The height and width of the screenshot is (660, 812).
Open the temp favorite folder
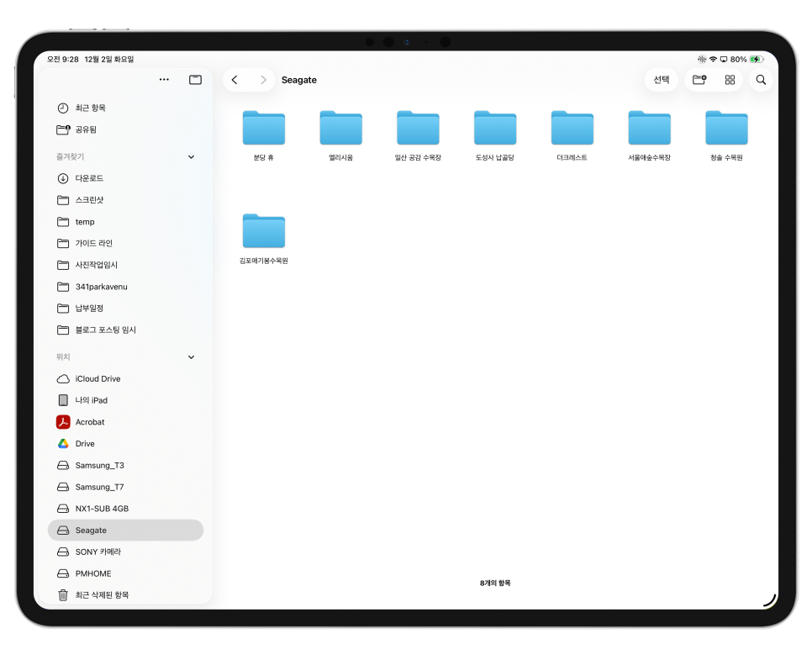tap(125, 222)
